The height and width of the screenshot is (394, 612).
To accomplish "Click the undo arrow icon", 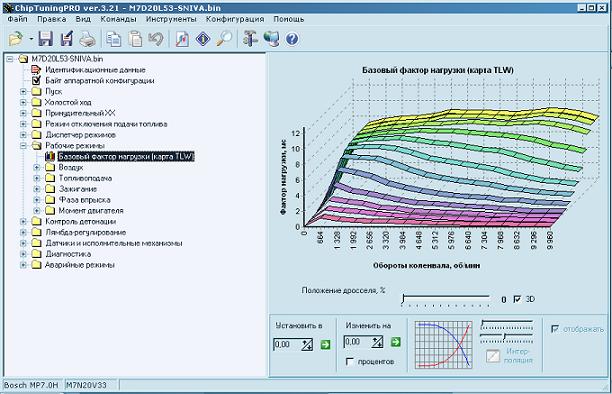I will coord(156,39).
